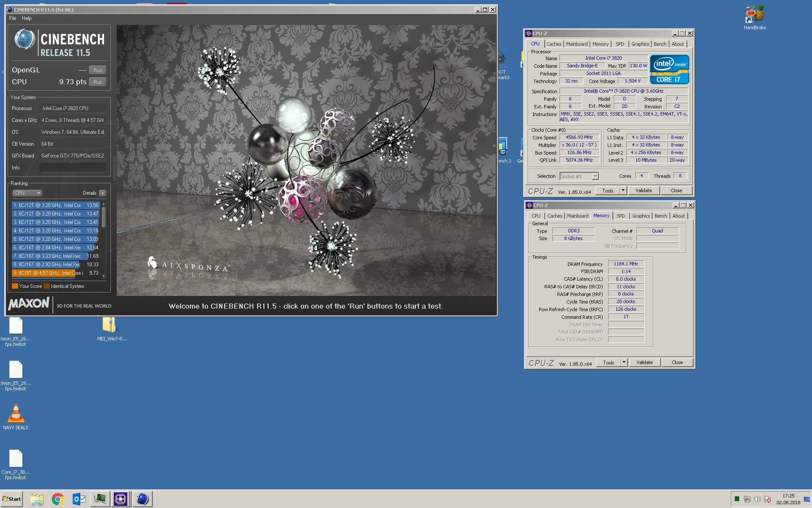This screenshot has width=812, height=508.
Task: Click Tools button in lower CPU-Z window
Action: (609, 362)
